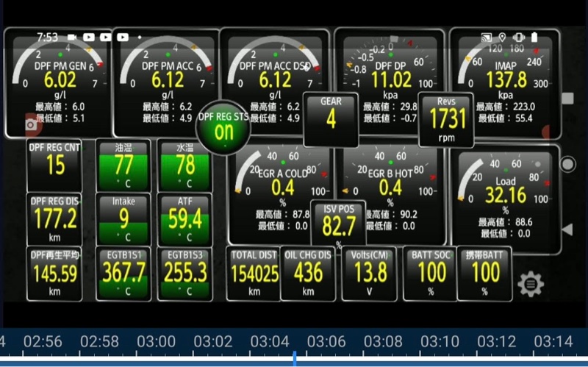Select the DPF PM GEN gauge
This screenshot has height=367, width=588.
tap(58, 82)
